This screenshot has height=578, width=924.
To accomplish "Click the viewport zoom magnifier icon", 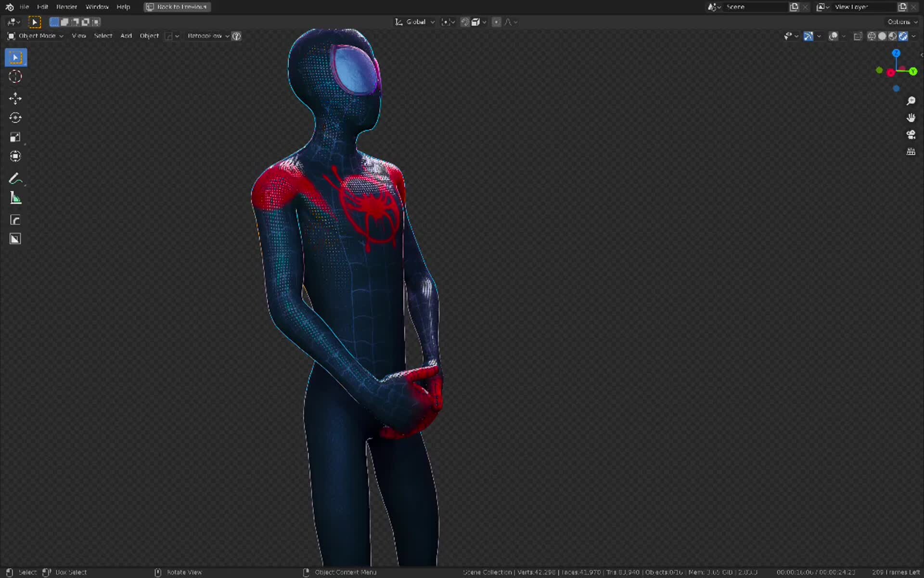I will pos(911,101).
